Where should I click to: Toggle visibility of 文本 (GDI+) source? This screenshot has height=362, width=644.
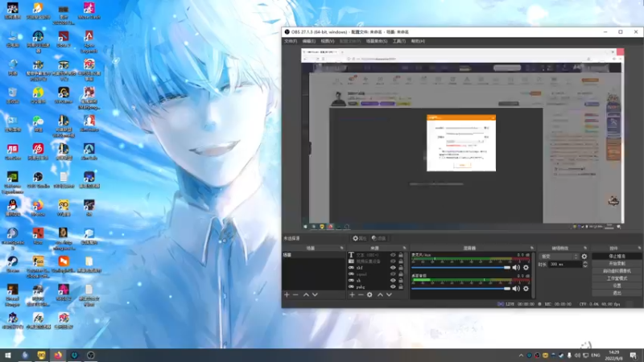(x=393, y=255)
